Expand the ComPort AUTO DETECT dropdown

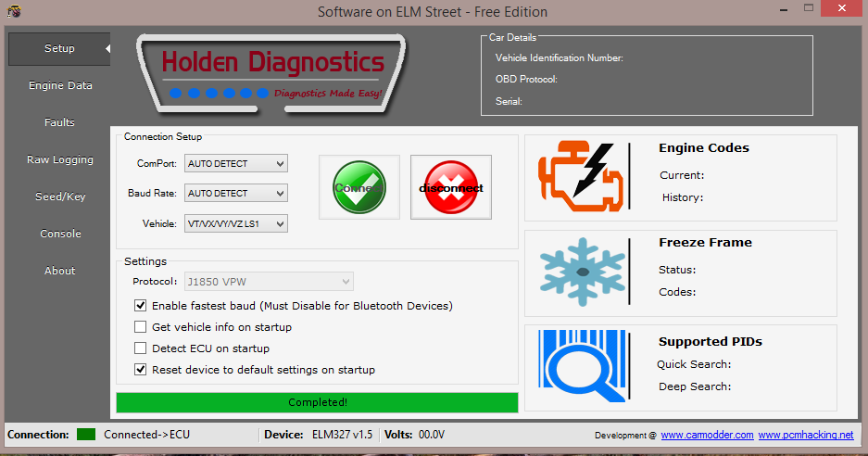236,163
